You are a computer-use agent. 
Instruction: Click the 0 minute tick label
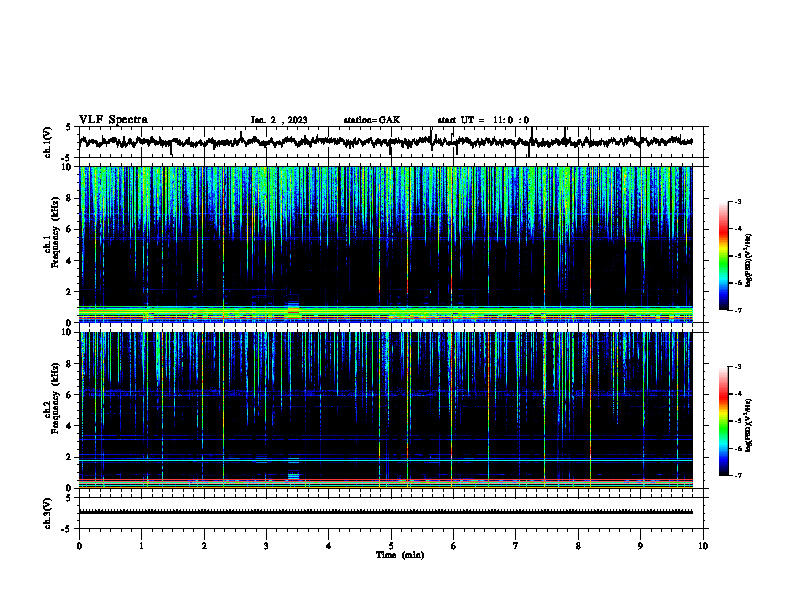[x=79, y=546]
